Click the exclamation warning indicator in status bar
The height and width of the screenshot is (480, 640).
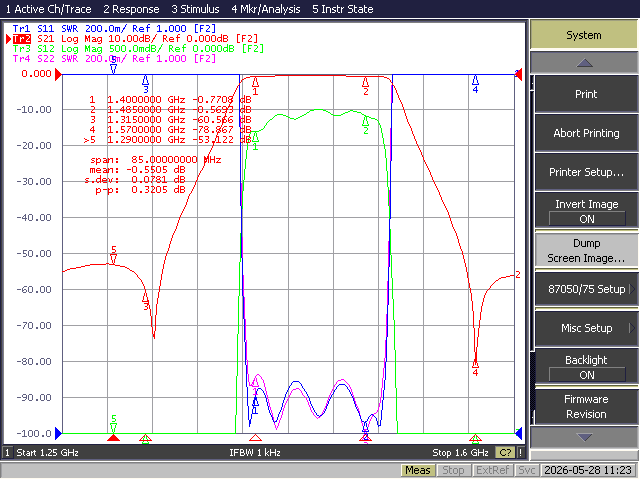pyautogui.click(x=520, y=453)
